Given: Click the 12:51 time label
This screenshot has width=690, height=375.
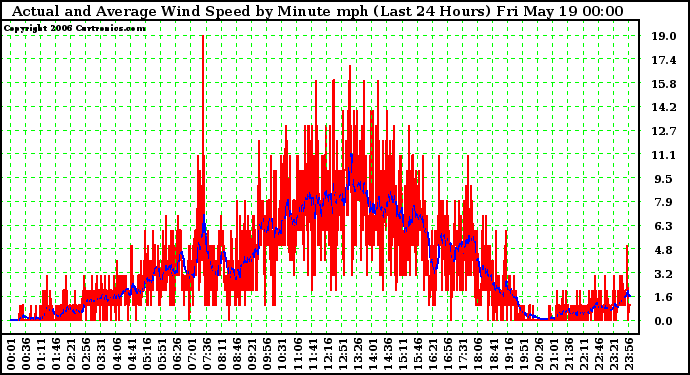Looking at the screenshot, I should tap(342, 354).
